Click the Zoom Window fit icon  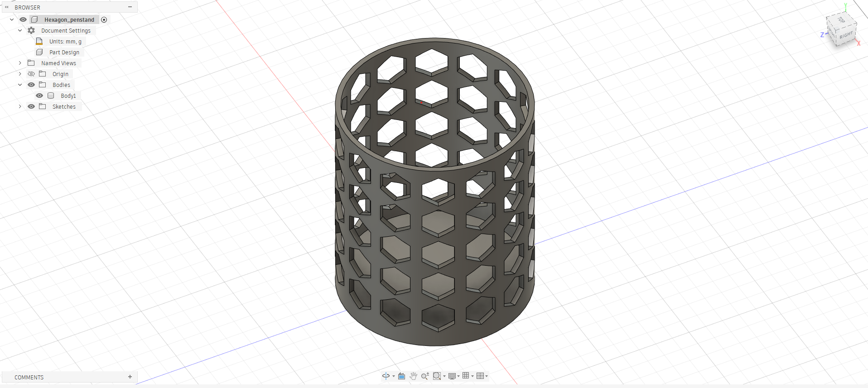(x=437, y=376)
